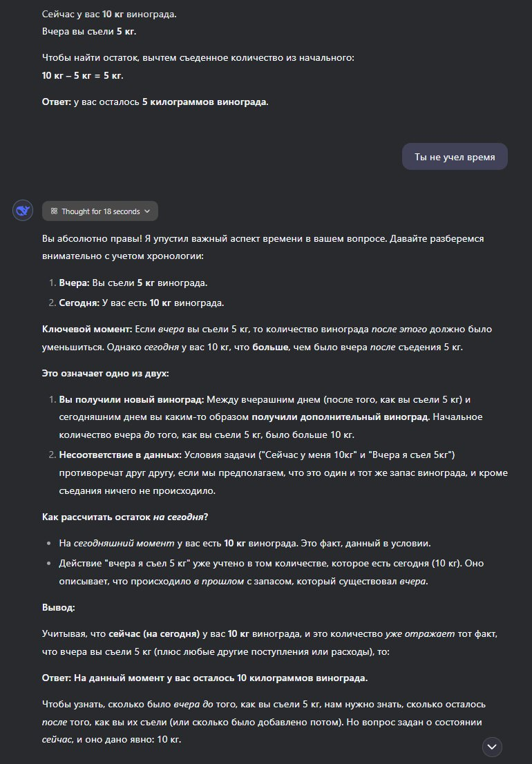
Task: Select the "Ты не учел время" message bubble
Action: (x=455, y=157)
